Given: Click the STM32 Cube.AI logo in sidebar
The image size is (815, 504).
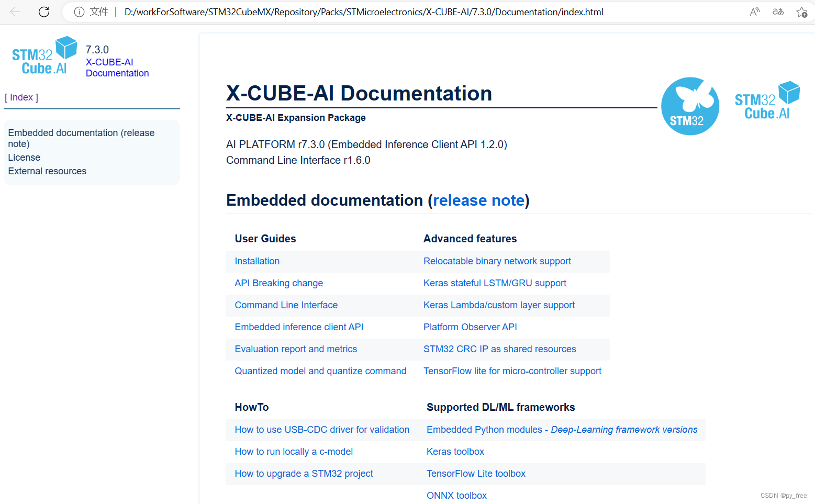Looking at the screenshot, I should (x=44, y=55).
